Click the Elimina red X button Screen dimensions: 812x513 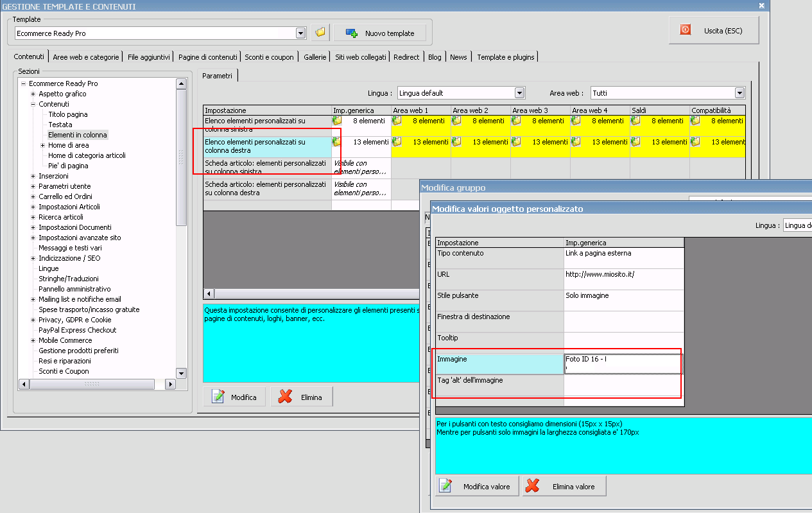(301, 397)
